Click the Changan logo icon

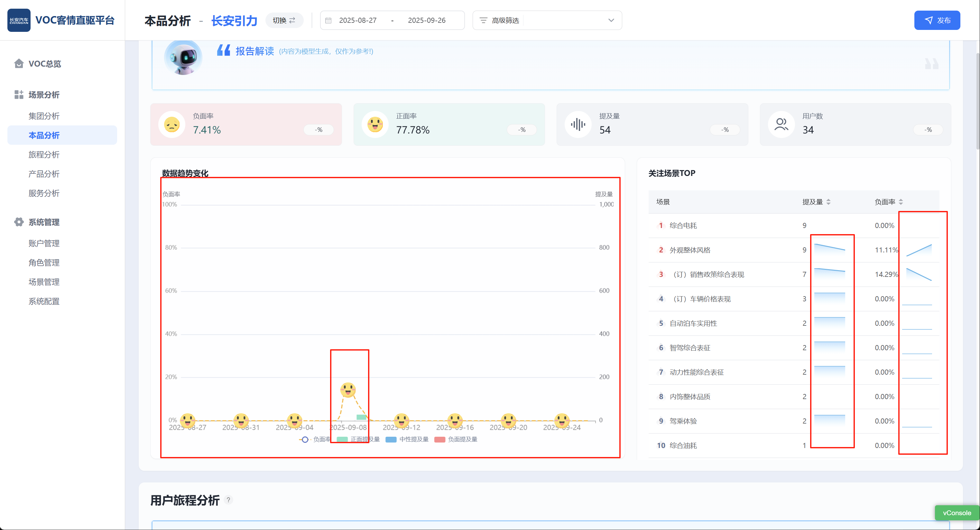[19, 20]
